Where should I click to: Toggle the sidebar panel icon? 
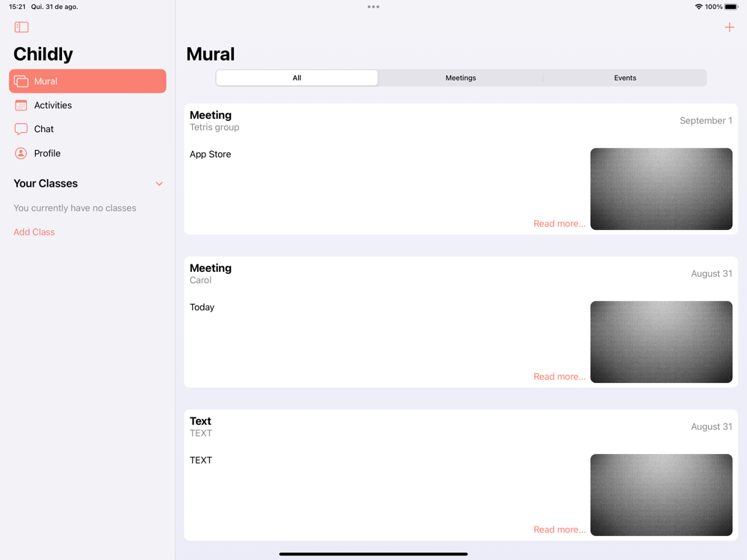[x=22, y=27]
